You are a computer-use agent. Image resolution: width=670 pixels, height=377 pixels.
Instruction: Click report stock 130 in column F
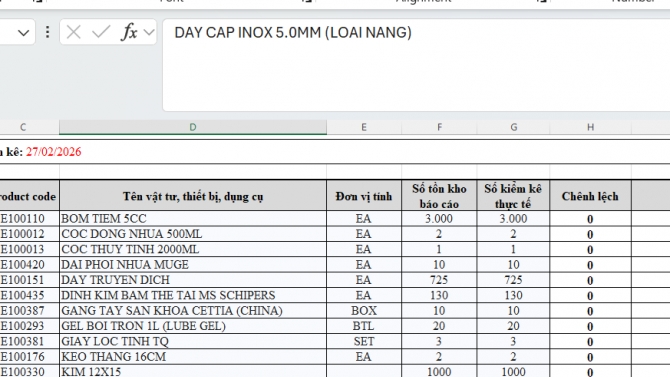click(439, 295)
